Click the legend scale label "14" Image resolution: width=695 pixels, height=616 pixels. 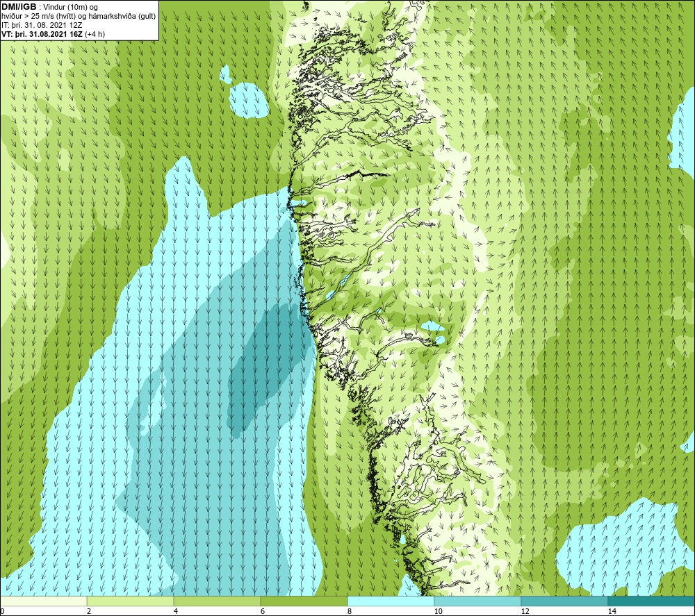click(612, 611)
